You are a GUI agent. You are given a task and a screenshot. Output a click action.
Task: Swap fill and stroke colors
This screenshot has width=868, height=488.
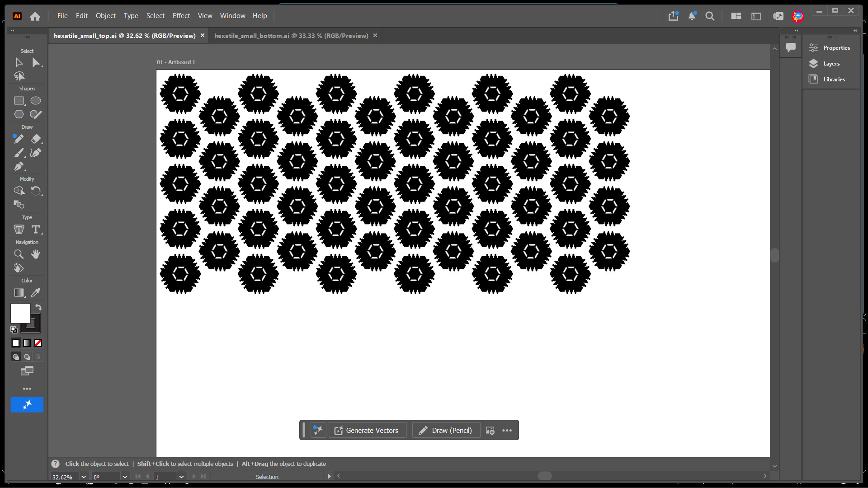tap(39, 307)
